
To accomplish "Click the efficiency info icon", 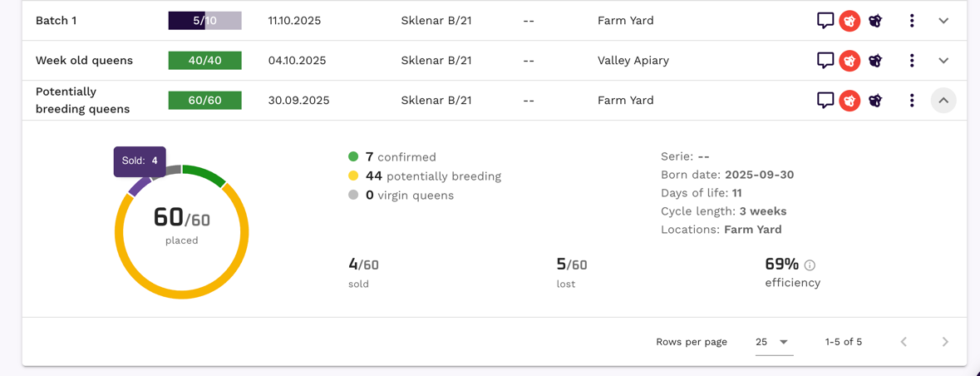I will click(810, 265).
